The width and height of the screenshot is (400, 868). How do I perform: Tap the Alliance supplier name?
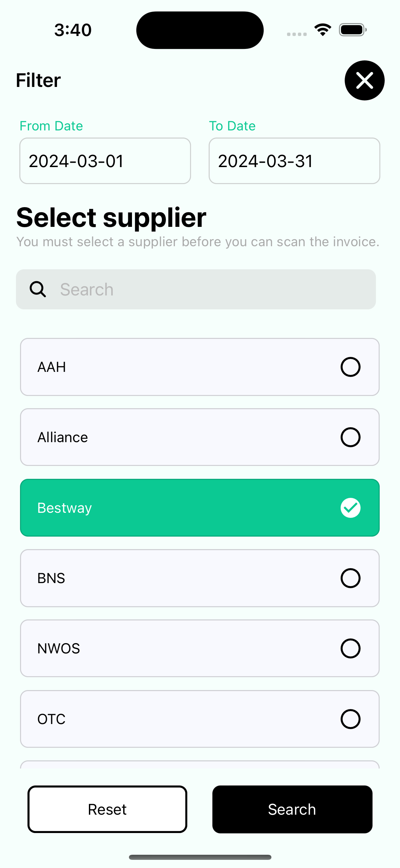[63, 437]
